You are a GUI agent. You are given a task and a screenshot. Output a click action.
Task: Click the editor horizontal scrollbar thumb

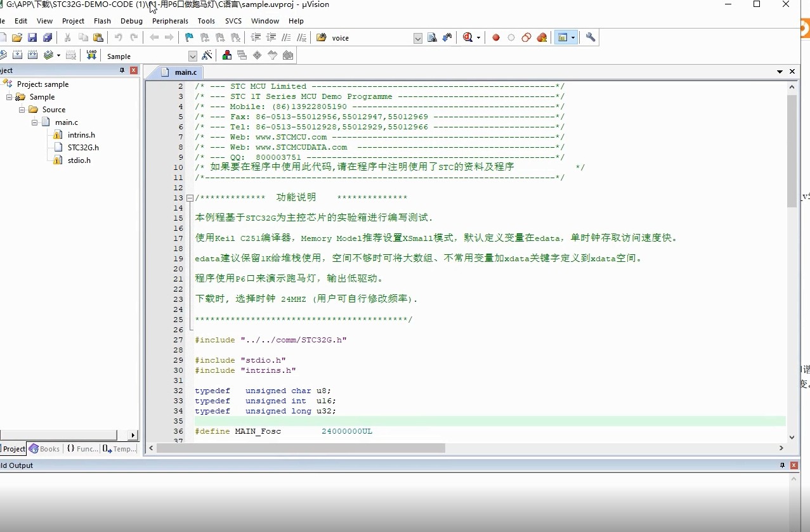[301, 448]
